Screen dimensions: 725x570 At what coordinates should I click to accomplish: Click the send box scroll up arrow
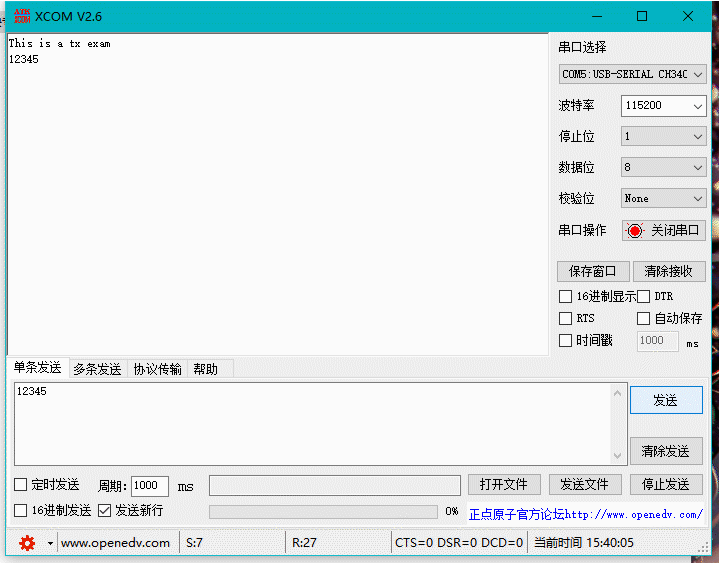click(617, 393)
